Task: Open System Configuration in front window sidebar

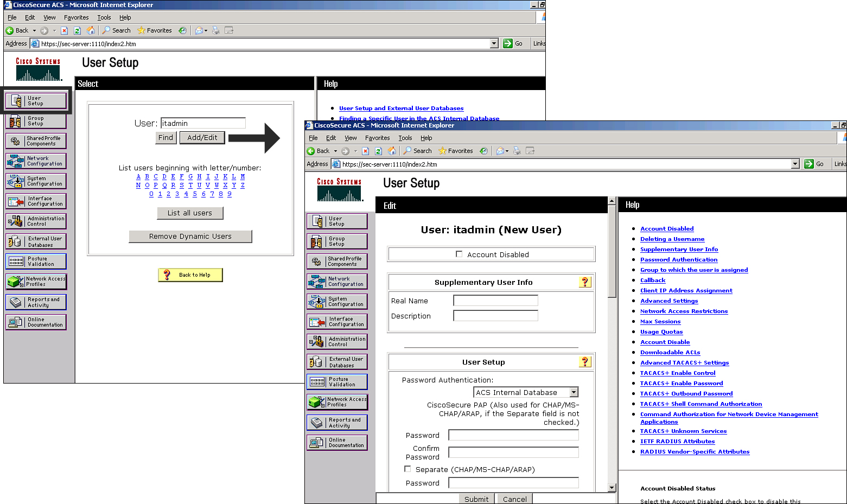Action: [x=337, y=302]
